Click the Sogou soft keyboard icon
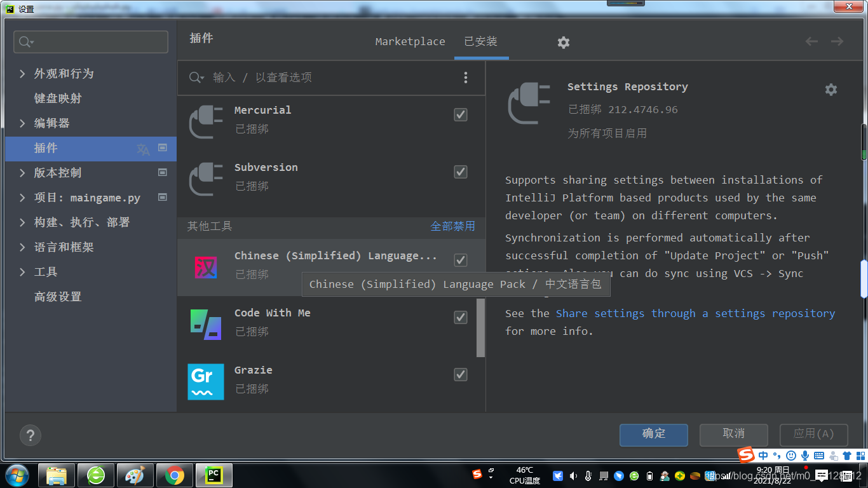868x488 pixels. [819, 456]
